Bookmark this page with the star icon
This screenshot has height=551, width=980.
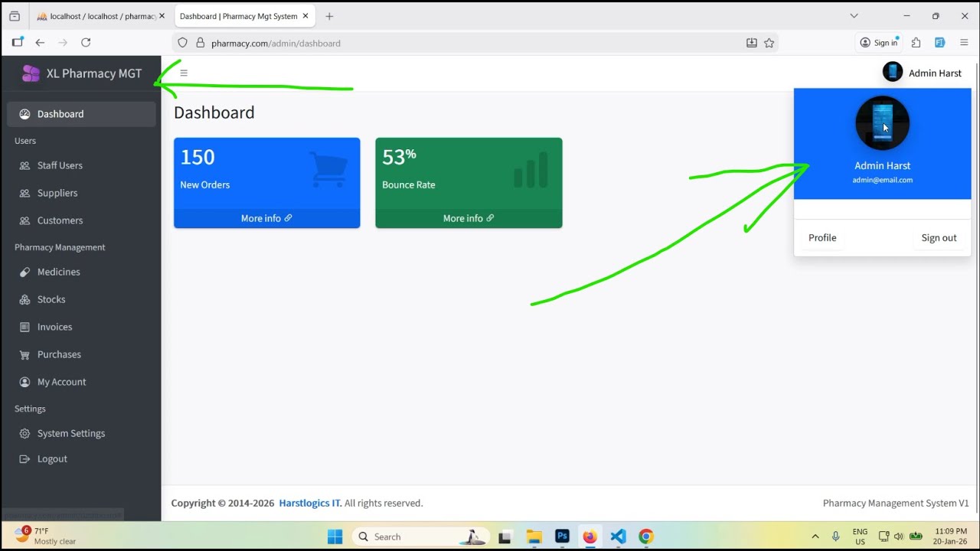point(769,43)
